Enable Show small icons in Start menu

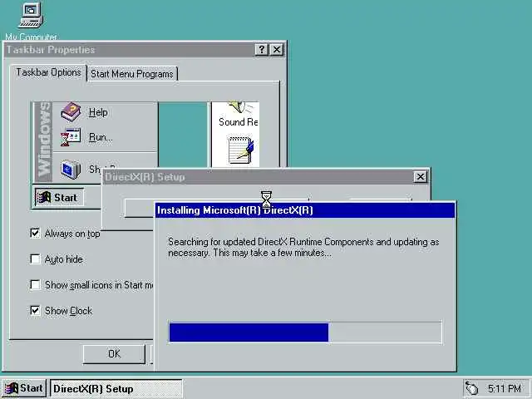35,284
